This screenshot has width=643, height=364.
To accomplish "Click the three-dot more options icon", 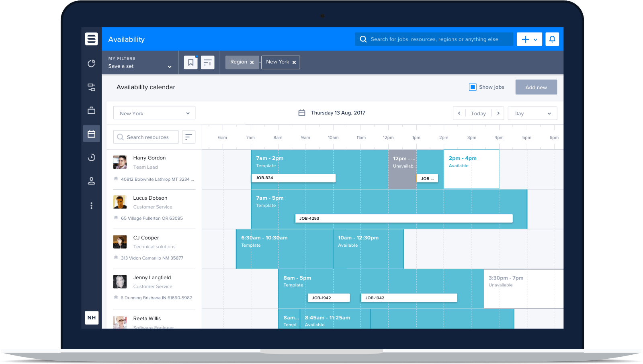I will [x=91, y=205].
